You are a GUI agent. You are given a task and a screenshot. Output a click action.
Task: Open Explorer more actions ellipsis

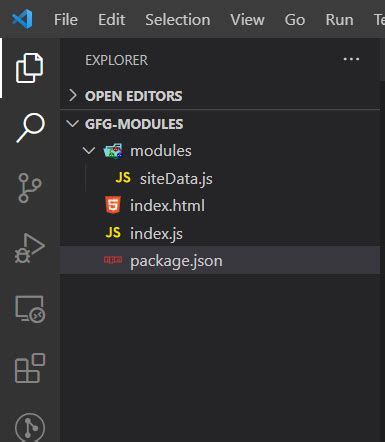pos(351,59)
